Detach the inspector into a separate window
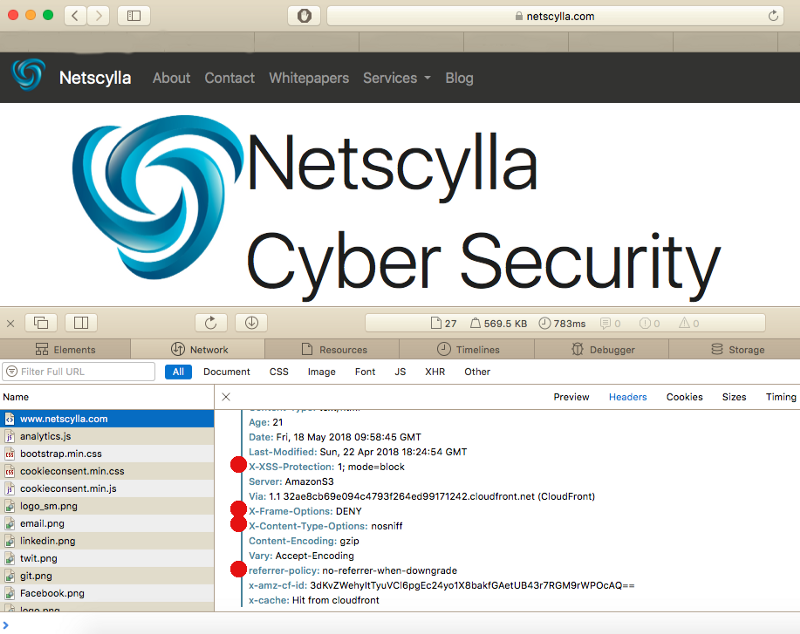The image size is (800, 634). [41, 323]
